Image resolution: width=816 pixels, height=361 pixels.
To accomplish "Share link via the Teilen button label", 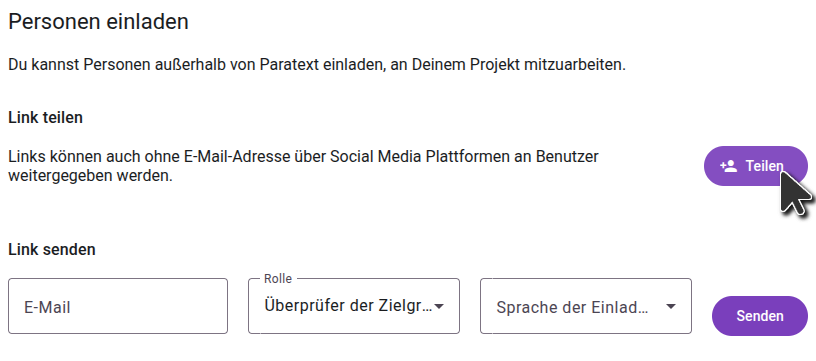I will tap(764, 166).
